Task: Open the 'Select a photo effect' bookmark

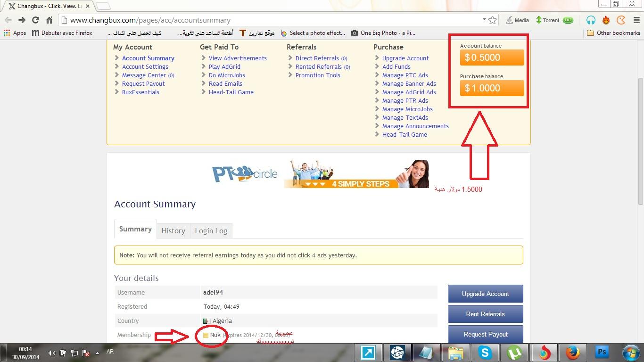Action: click(313, 33)
